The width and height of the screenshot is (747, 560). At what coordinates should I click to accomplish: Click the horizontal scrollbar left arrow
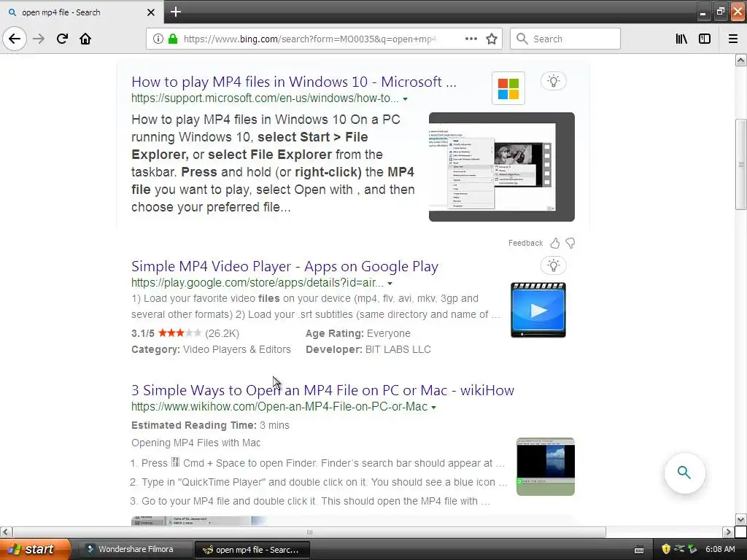(6, 532)
